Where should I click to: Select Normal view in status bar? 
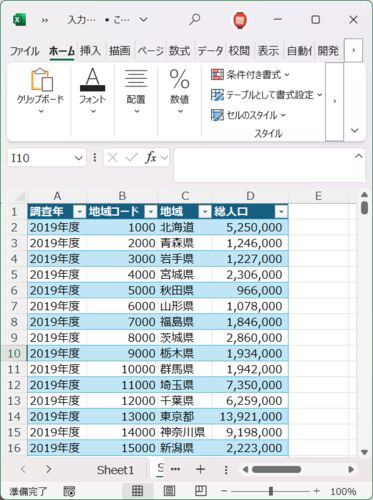pyautogui.click(x=138, y=491)
